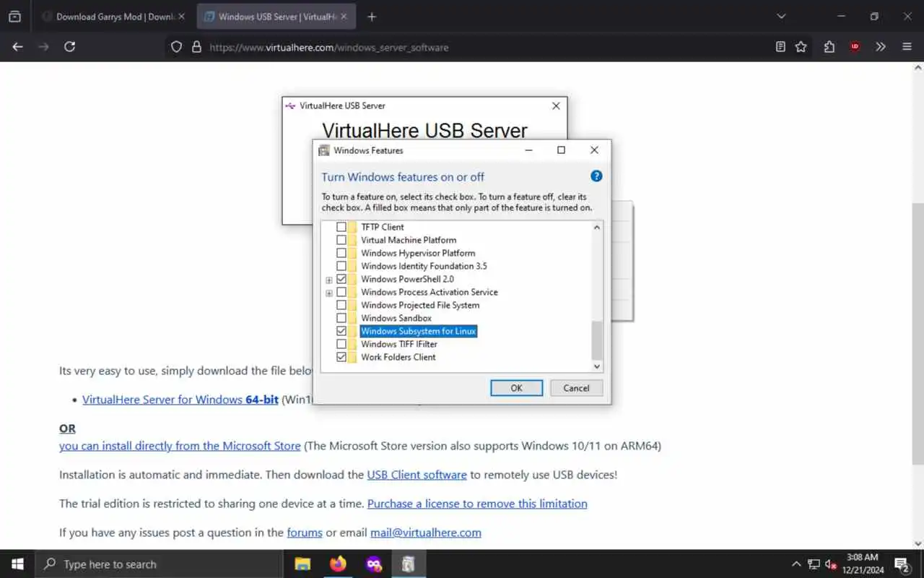This screenshot has width=924, height=578.
Task: Check Windows Projected File System checkbox
Action: [341, 305]
